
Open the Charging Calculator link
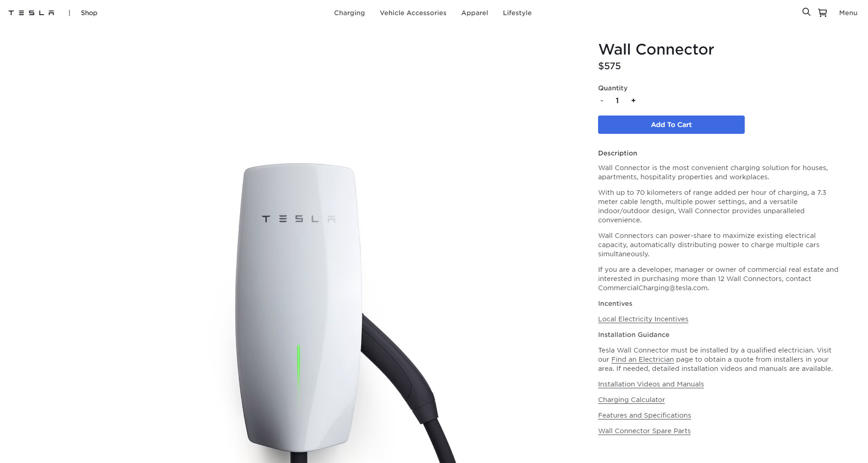tap(631, 400)
